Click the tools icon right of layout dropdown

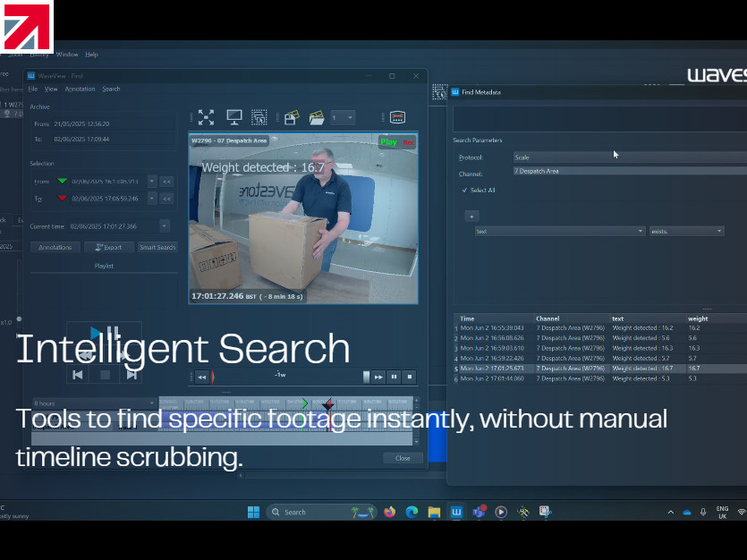point(398,117)
